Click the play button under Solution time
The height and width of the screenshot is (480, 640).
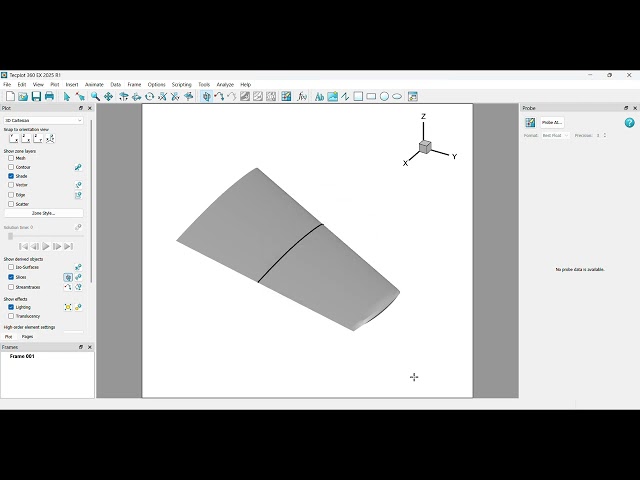[x=46, y=246]
